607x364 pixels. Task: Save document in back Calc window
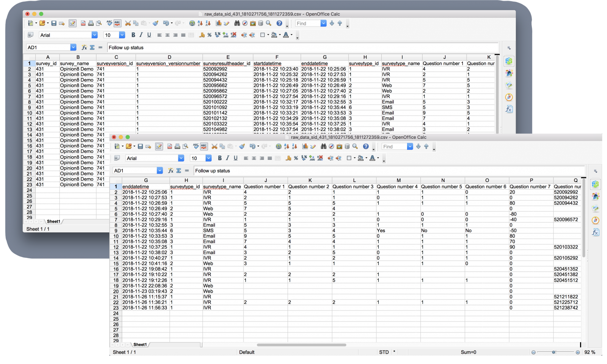(54, 24)
